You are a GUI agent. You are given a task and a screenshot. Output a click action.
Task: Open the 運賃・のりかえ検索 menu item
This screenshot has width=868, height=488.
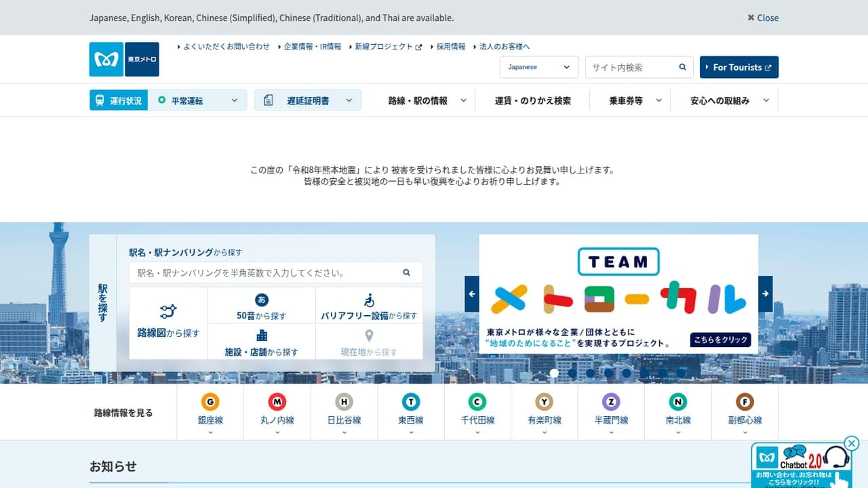pyautogui.click(x=532, y=100)
